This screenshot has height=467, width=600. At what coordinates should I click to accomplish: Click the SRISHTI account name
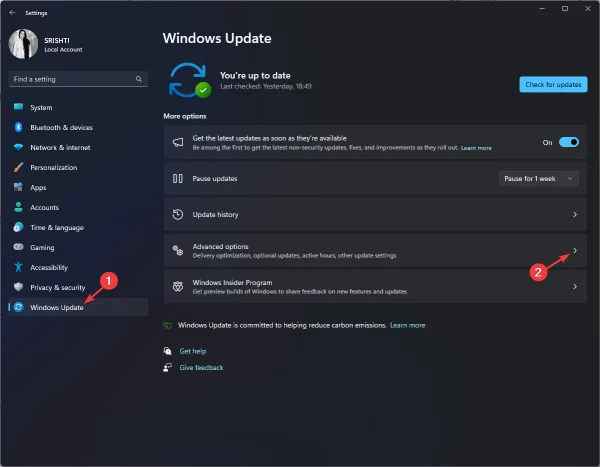(x=57, y=40)
